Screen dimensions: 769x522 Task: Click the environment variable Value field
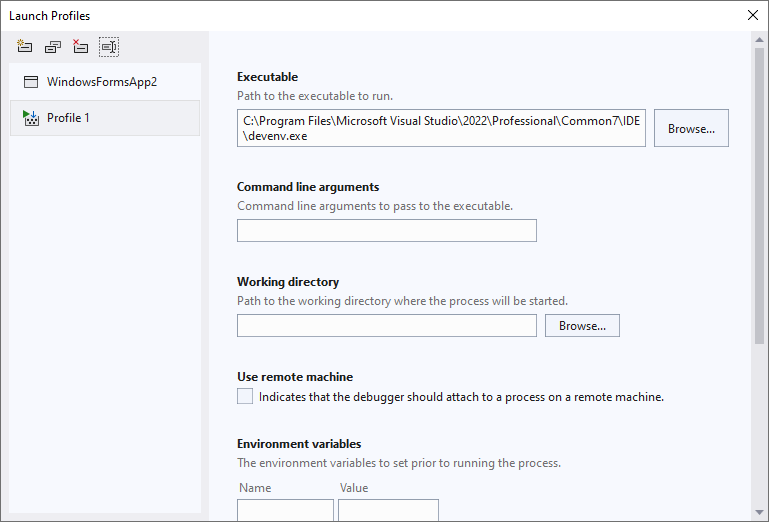point(388,510)
